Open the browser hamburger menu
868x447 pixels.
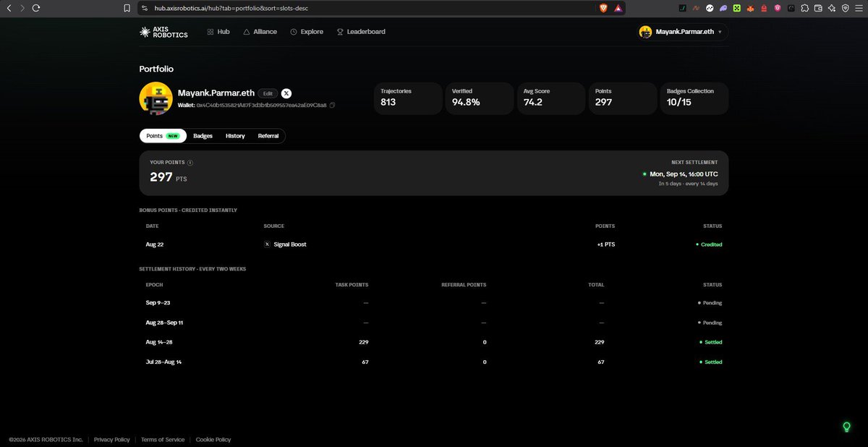coord(859,8)
